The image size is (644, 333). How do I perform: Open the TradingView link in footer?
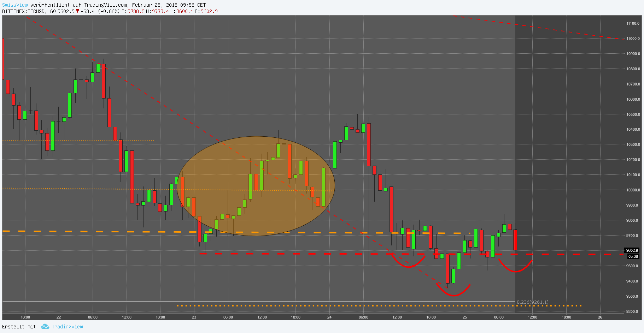pyautogui.click(x=67, y=327)
